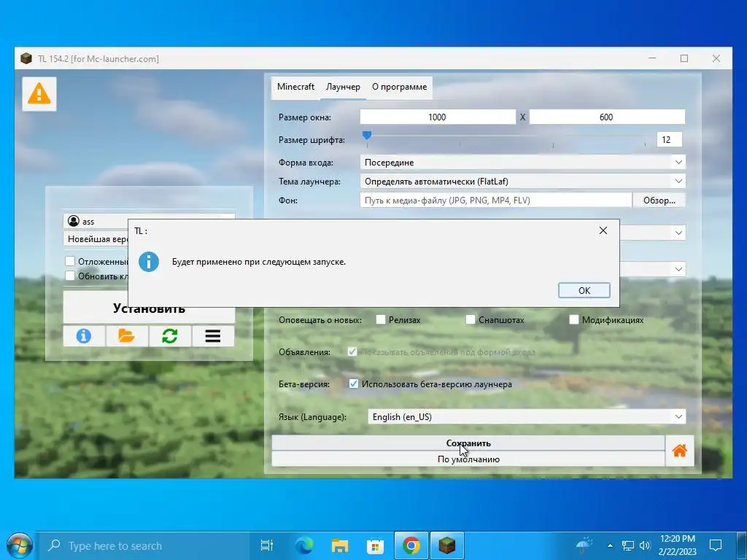Screen dimensions: 747x560
Task: Open File Explorer from the taskbar
Action: click(x=340, y=545)
